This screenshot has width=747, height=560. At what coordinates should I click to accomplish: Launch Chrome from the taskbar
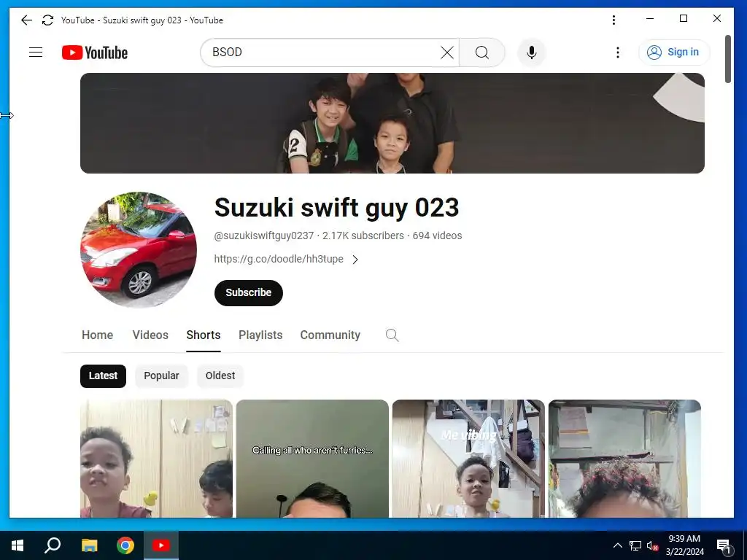coord(125,545)
